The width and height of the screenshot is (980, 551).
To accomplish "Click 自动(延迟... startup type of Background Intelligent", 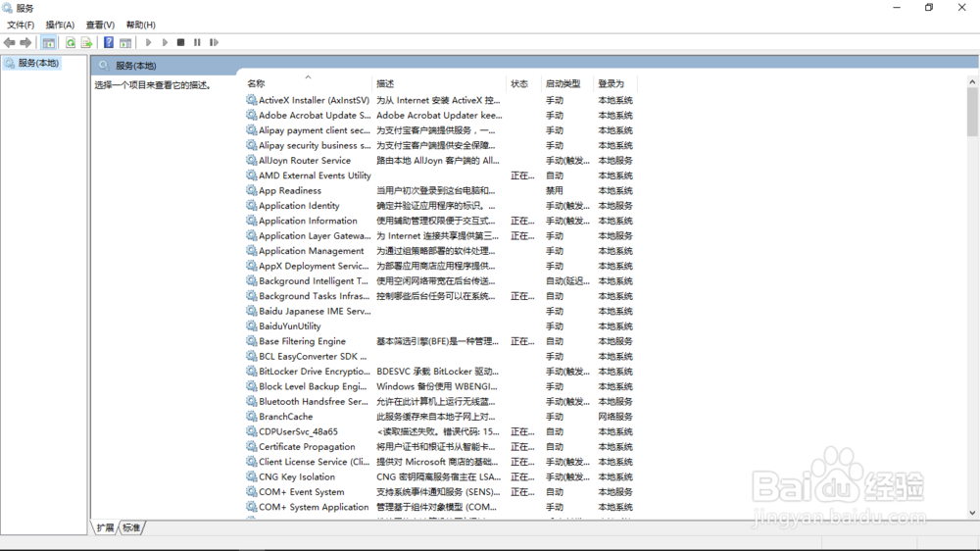I will 567,280.
